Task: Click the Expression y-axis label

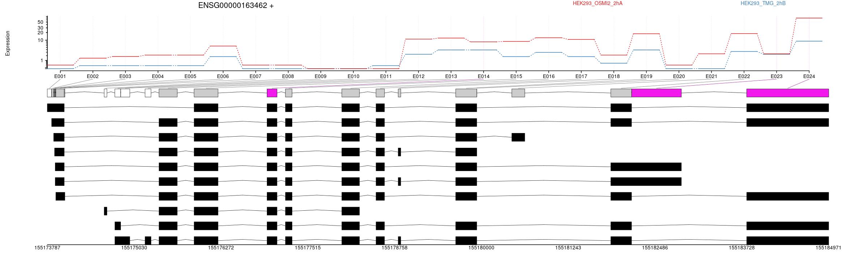Action: tap(8, 43)
